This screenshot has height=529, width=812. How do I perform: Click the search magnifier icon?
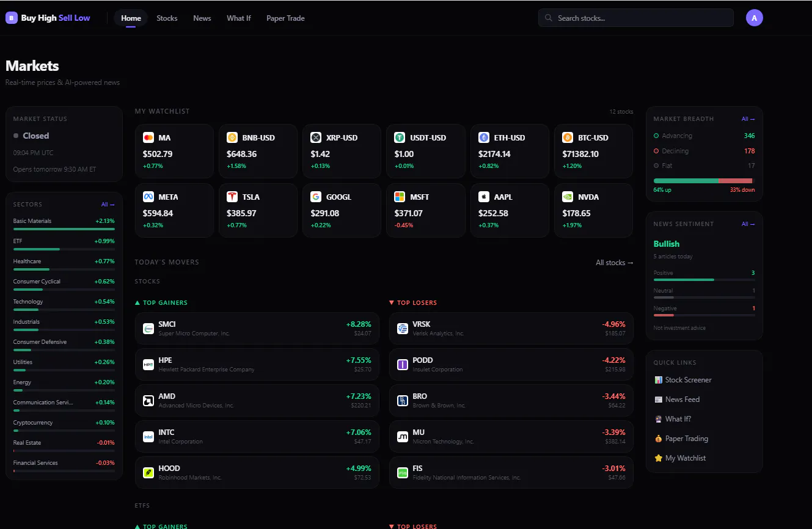(x=549, y=18)
